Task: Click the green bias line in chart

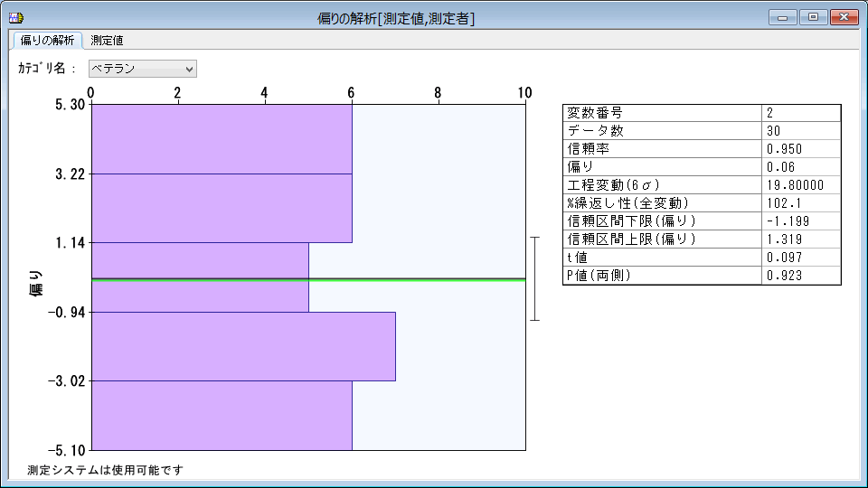Action: click(308, 280)
